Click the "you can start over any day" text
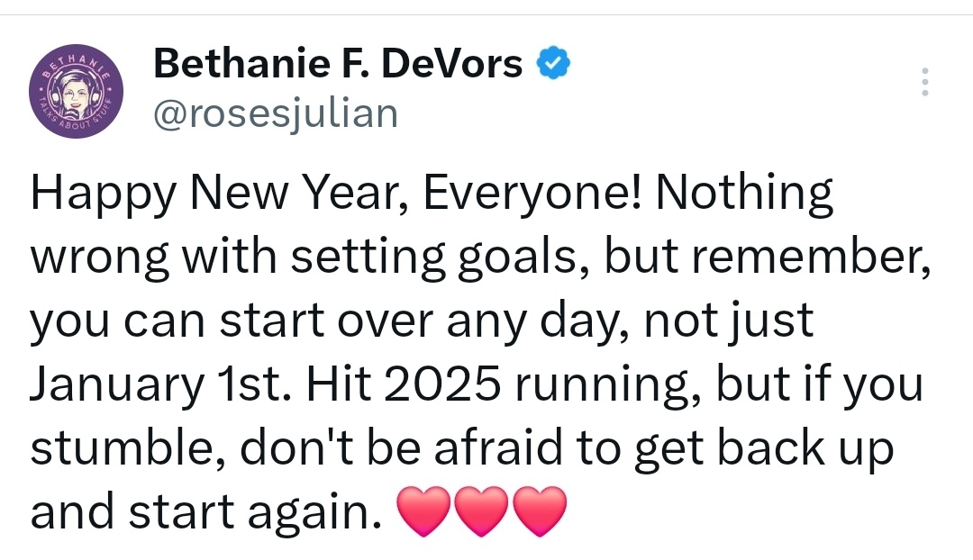973x560 pixels. (332, 321)
